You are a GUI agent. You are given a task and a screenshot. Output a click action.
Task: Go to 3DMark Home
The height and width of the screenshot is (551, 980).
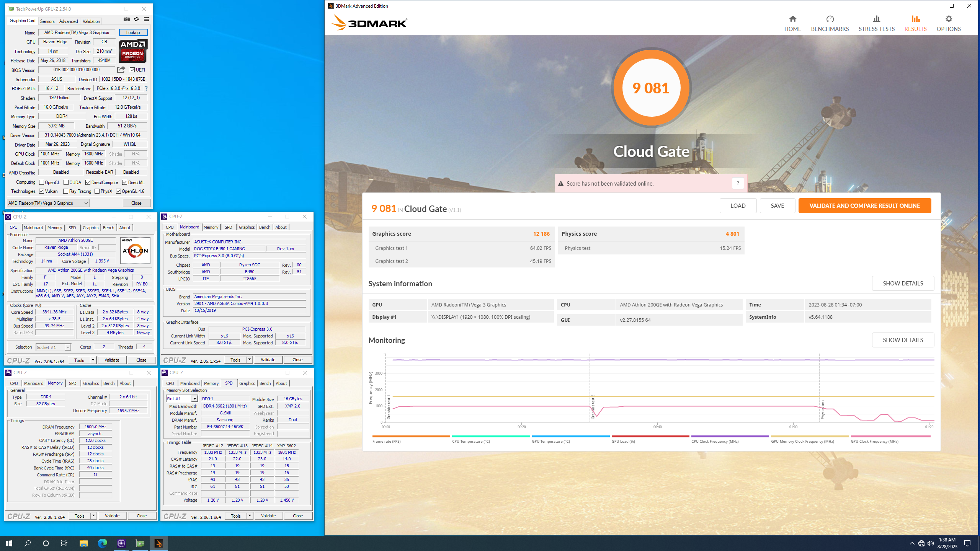click(x=792, y=23)
